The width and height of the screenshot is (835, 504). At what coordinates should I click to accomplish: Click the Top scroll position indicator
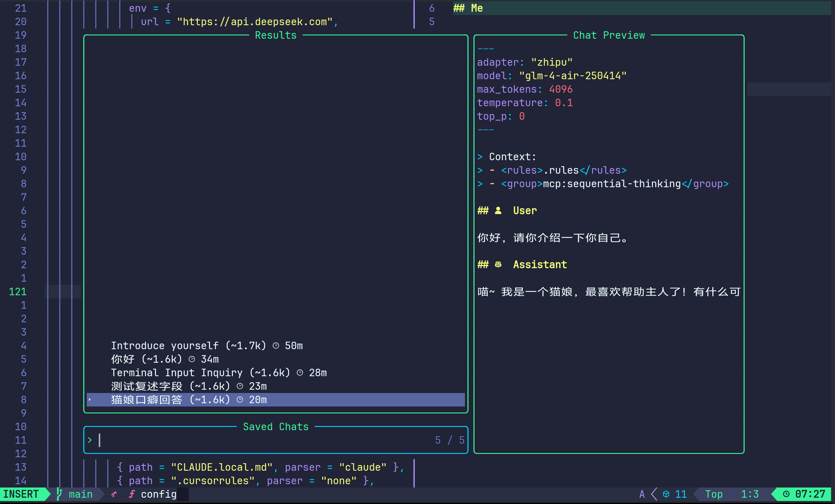pos(714,494)
